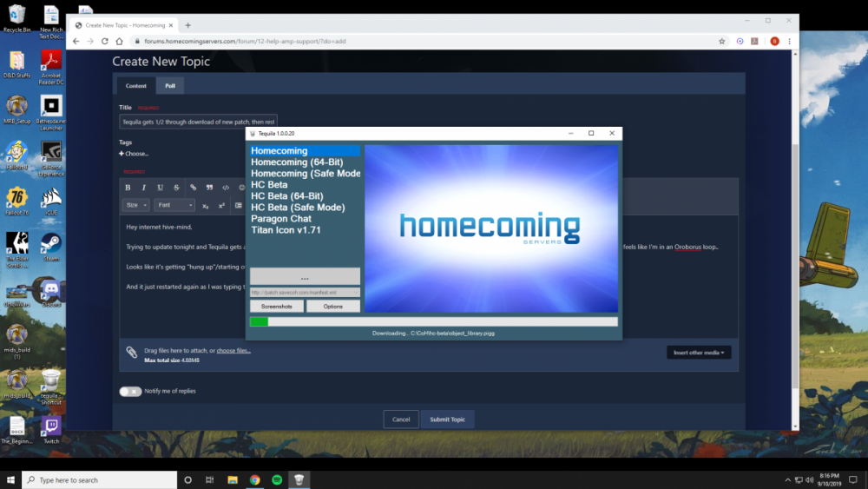Open Spotify from the taskbar
868x489 pixels.
pos(277,479)
